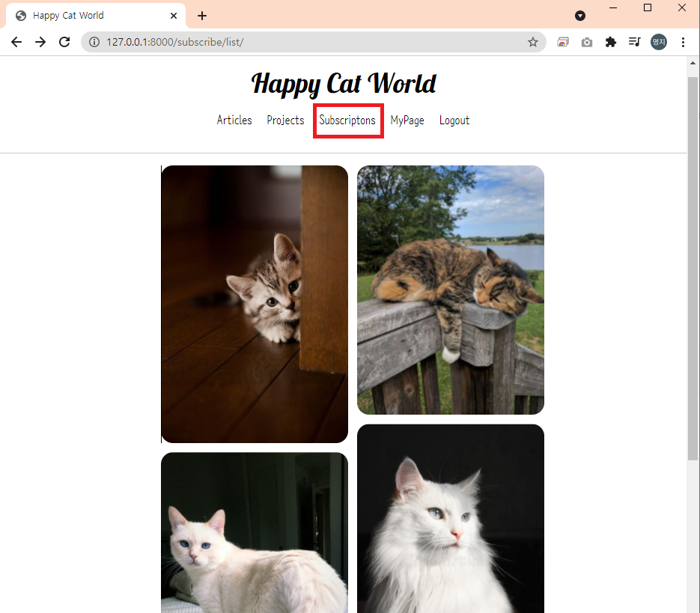
Task: Select the Happy Cat World tab
Action: 96,16
